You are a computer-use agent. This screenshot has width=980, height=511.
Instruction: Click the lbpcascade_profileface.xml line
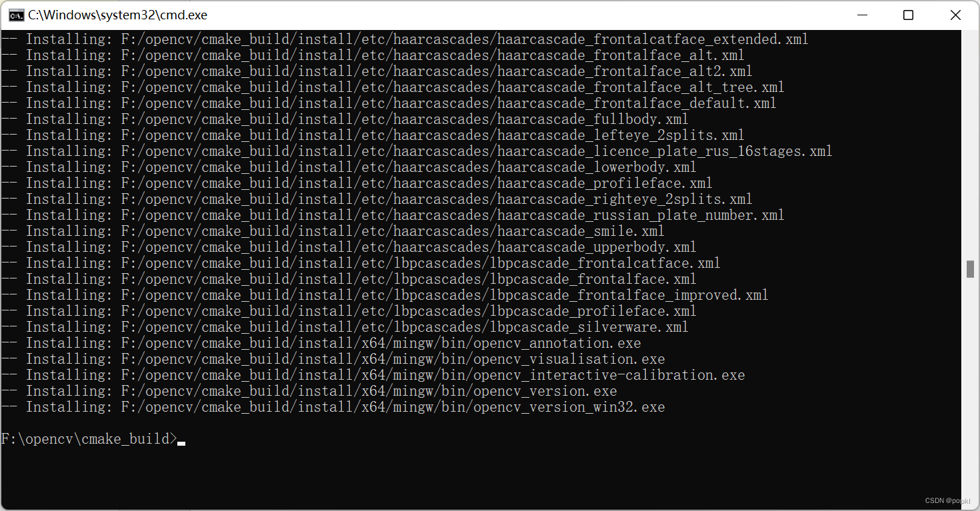(349, 311)
